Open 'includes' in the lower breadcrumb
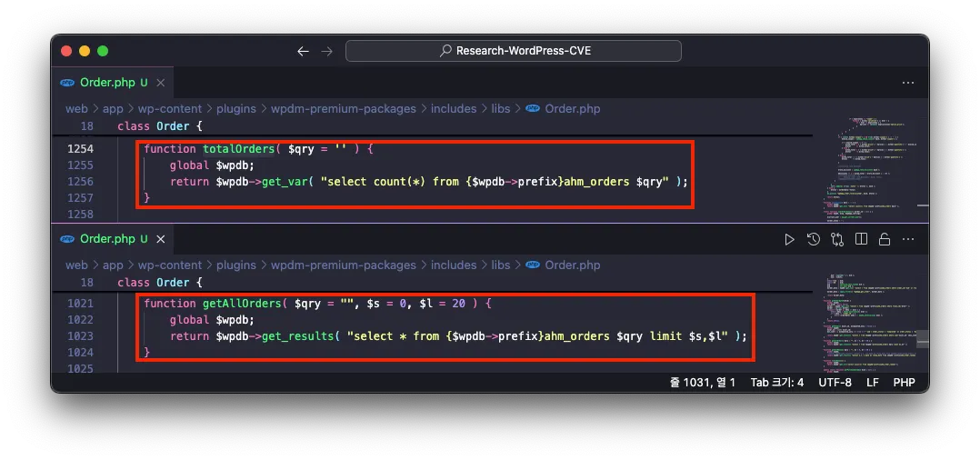 [x=454, y=265]
